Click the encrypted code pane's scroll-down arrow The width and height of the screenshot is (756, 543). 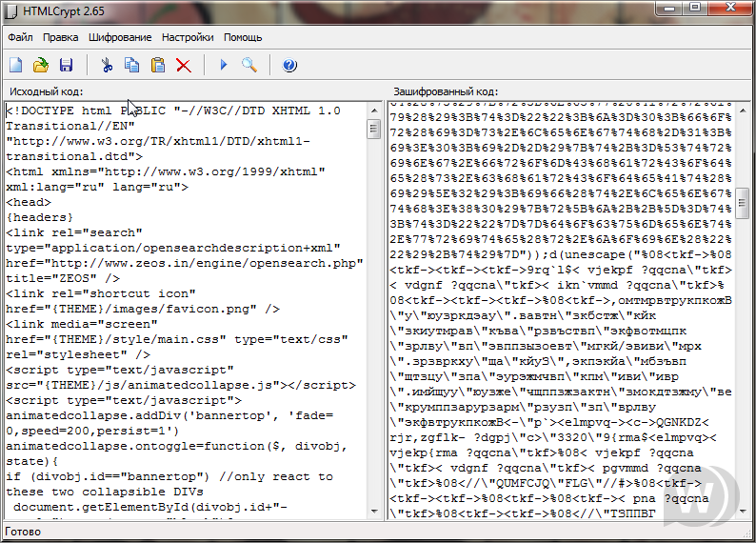(743, 512)
